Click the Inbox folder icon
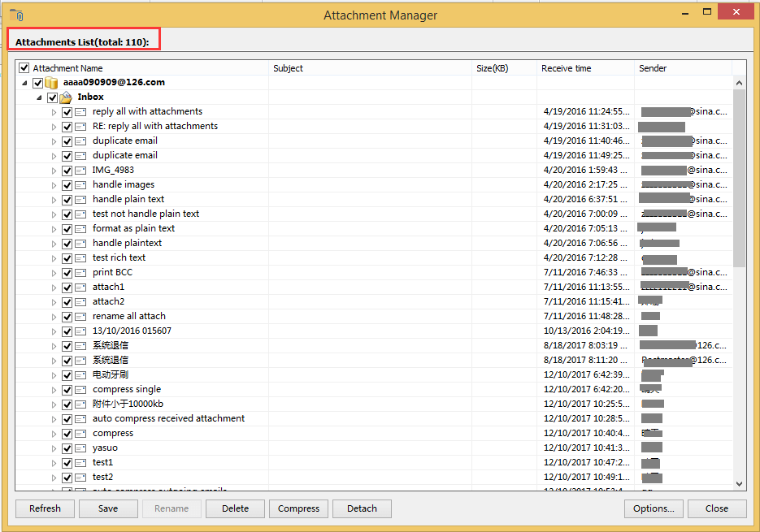Viewport: 760px width, 532px height. (x=66, y=97)
